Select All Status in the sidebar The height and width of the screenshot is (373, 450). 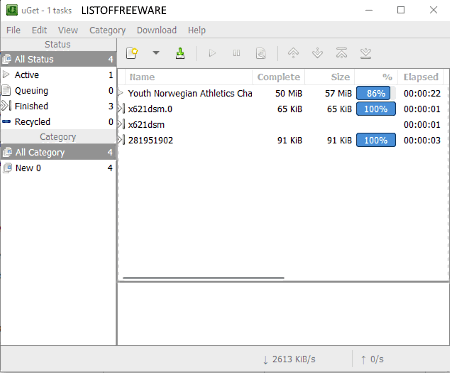(58, 59)
